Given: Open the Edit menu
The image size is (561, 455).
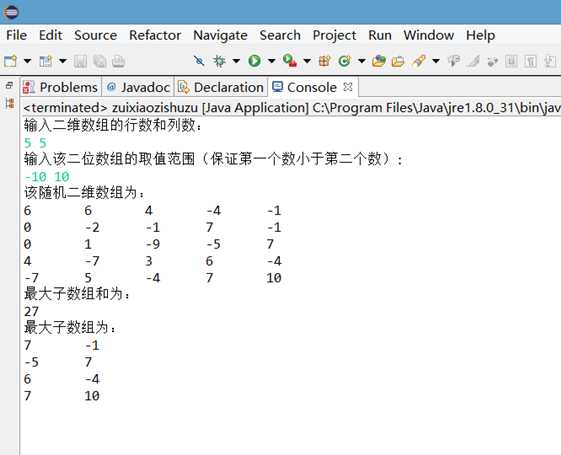Looking at the screenshot, I should (50, 35).
